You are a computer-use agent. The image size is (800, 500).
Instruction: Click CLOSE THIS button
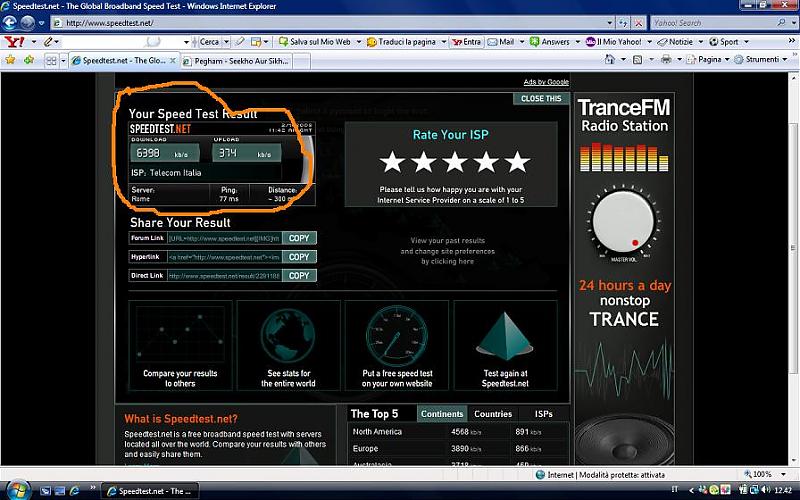(541, 98)
